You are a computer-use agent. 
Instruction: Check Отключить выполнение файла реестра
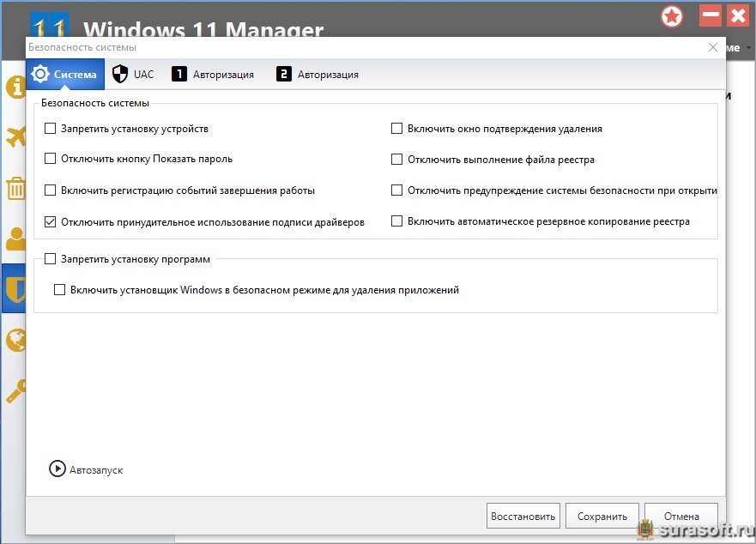coord(396,159)
